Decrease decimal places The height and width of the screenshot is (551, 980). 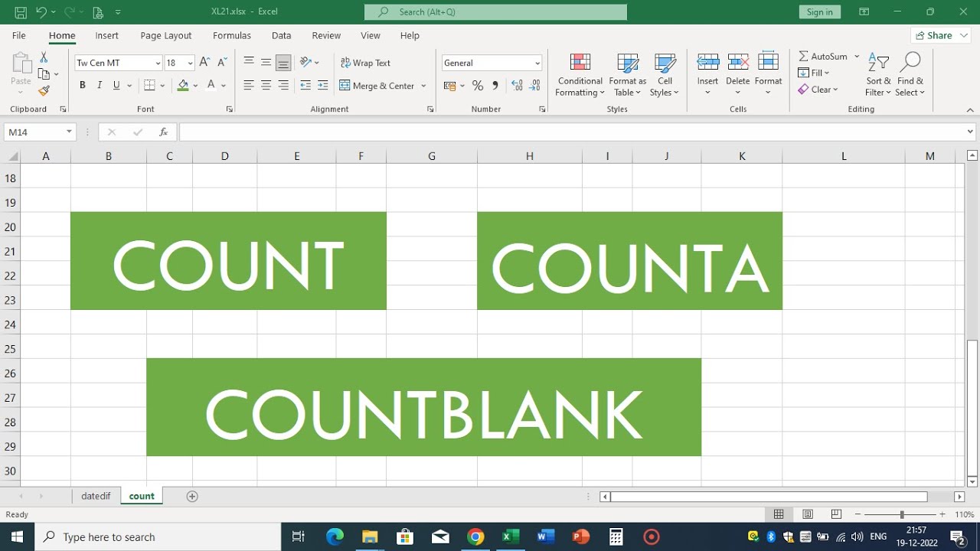(535, 86)
